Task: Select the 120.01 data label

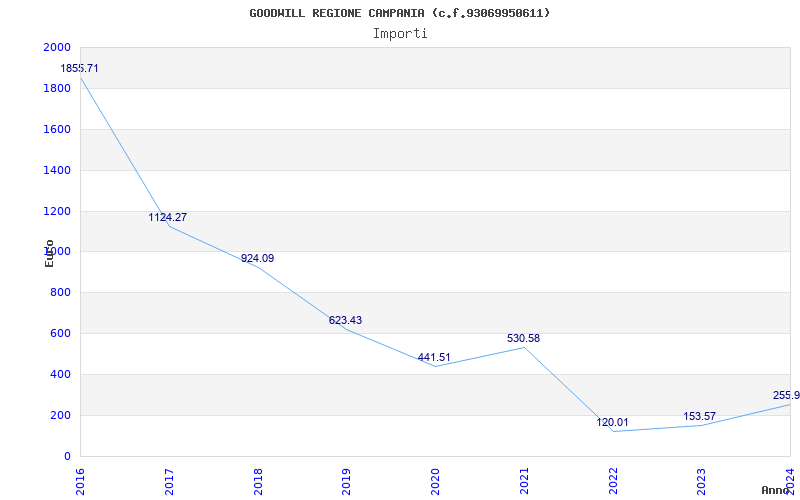Action: tap(612, 422)
